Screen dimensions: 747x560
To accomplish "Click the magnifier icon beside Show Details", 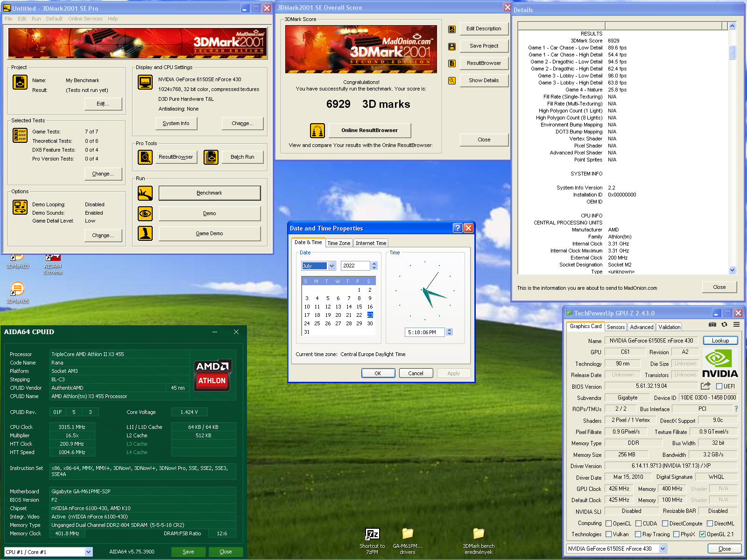I will [452, 81].
